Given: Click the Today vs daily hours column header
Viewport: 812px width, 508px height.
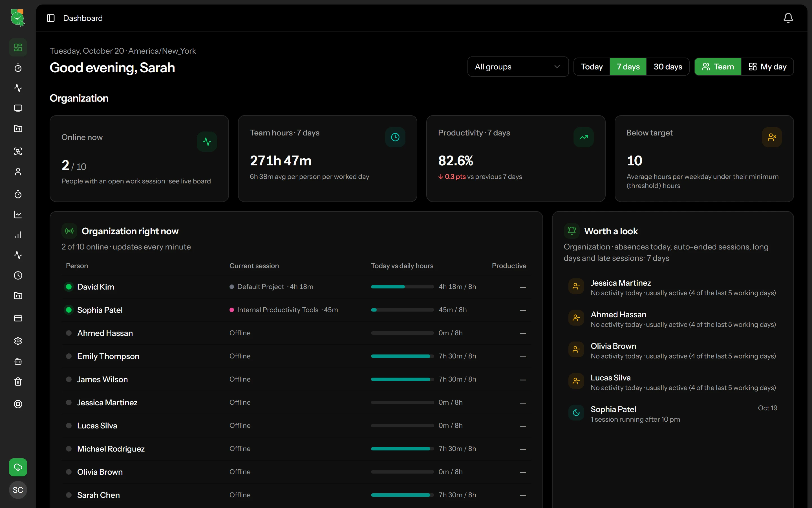Looking at the screenshot, I should 402,266.
